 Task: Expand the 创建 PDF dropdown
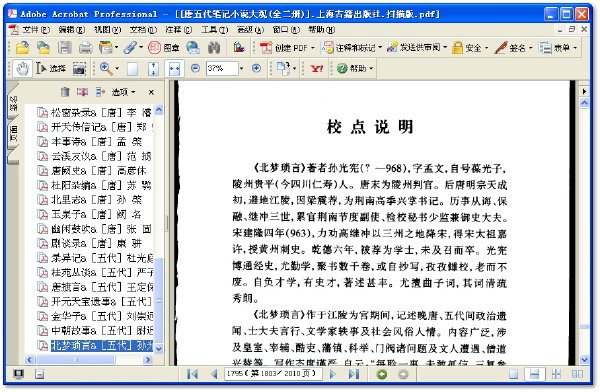tap(287, 48)
